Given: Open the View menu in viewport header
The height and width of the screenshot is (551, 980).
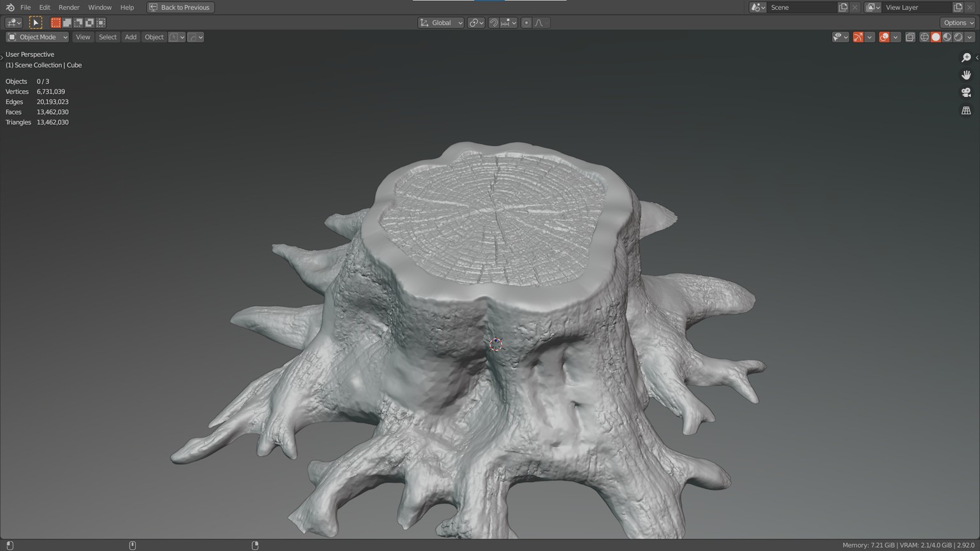Looking at the screenshot, I should click(x=83, y=37).
